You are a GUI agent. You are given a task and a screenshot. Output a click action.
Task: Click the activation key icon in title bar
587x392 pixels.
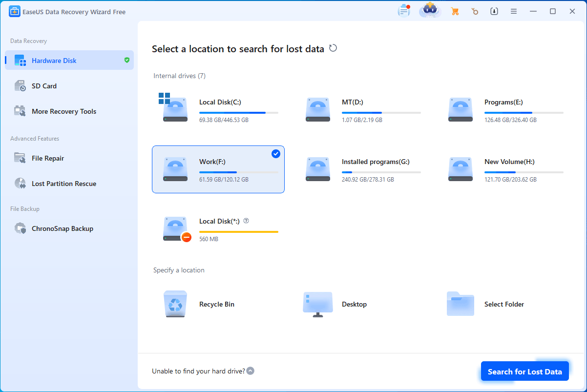pos(475,11)
